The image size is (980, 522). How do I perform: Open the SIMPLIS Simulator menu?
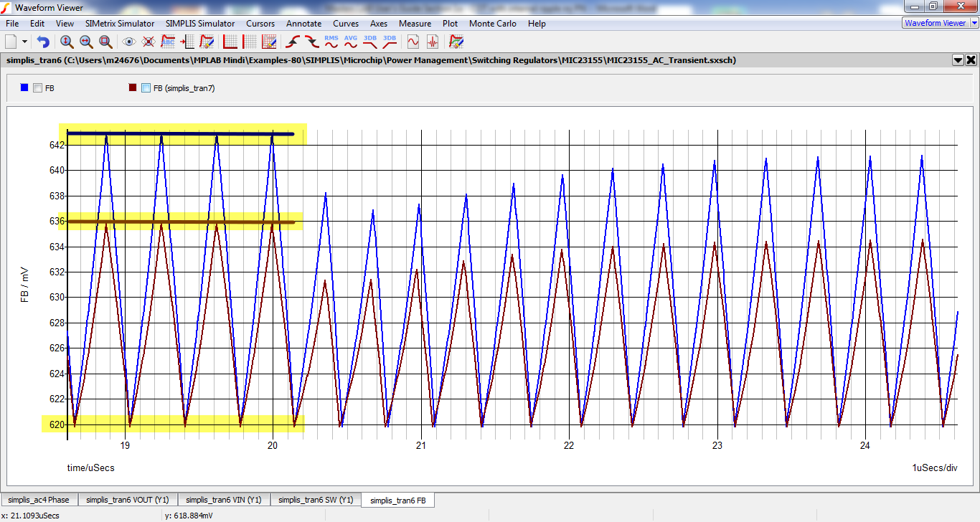coord(200,23)
